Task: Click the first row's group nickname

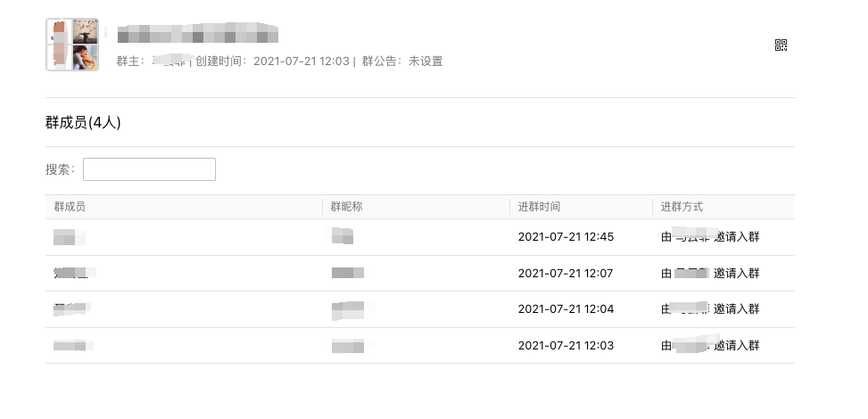Action: tap(342, 236)
